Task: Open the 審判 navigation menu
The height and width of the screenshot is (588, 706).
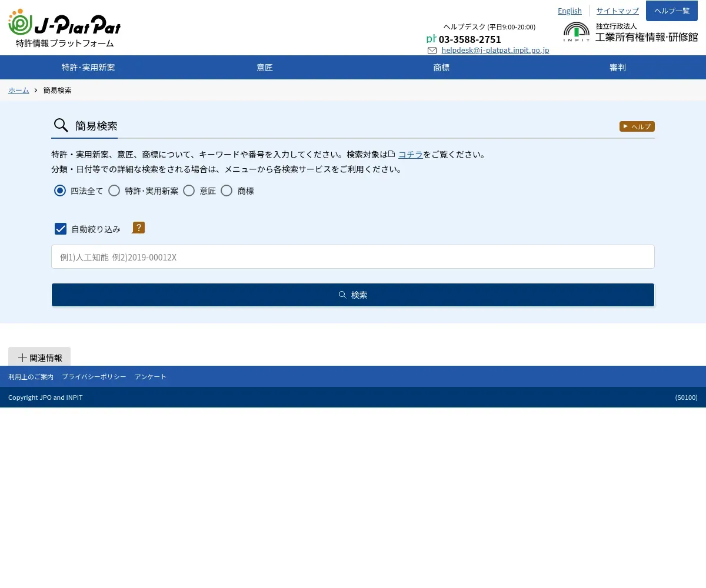Action: coord(618,68)
